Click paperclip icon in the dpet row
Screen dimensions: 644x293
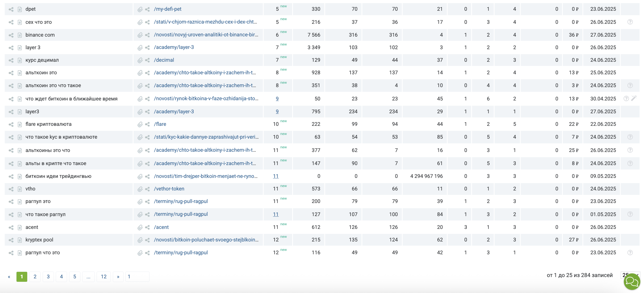tap(140, 9)
